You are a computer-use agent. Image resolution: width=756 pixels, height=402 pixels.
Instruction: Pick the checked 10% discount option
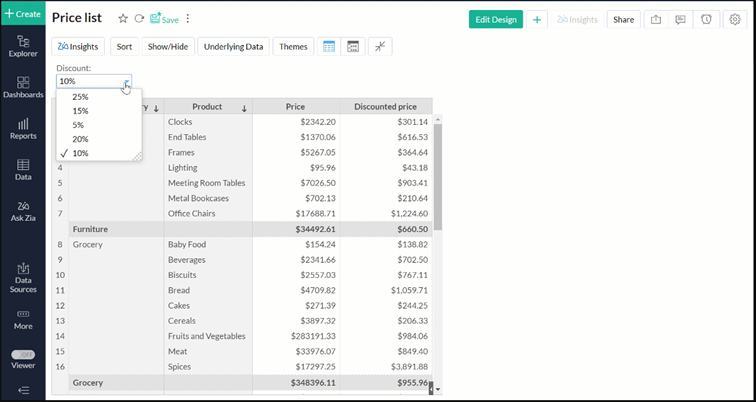(x=80, y=153)
